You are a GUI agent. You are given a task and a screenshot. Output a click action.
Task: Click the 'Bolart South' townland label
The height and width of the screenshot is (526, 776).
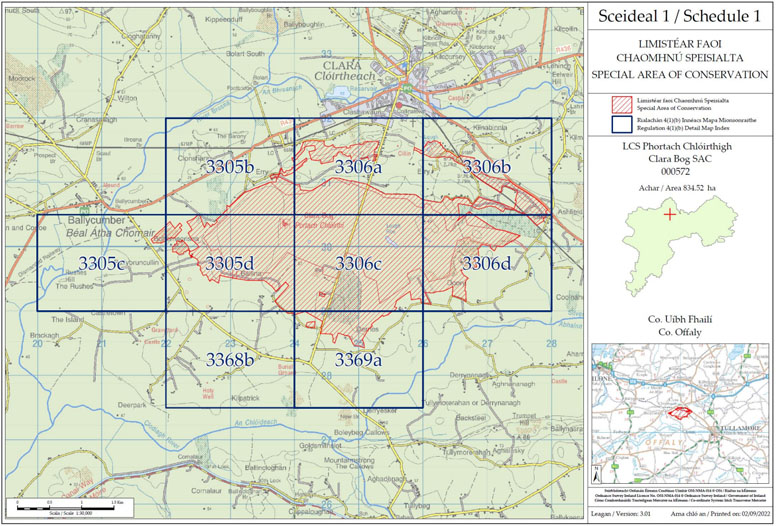pyautogui.click(x=245, y=53)
